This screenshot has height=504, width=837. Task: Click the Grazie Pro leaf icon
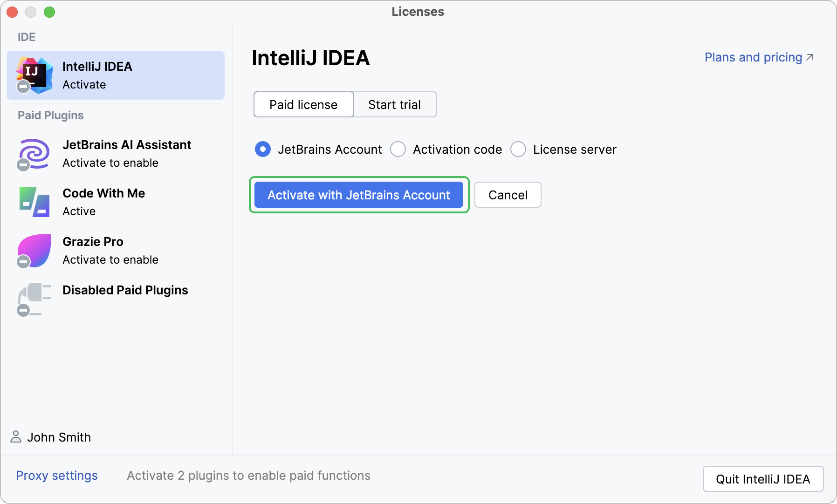click(34, 251)
